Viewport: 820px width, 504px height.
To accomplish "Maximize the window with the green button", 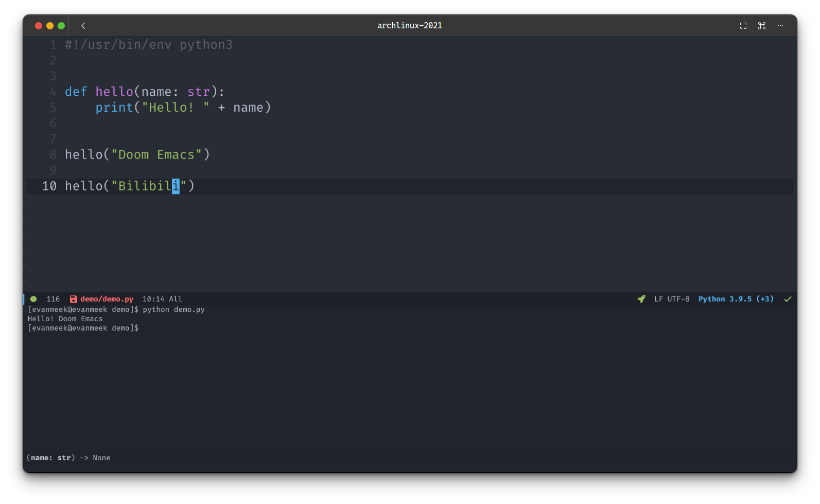I will tap(61, 26).
